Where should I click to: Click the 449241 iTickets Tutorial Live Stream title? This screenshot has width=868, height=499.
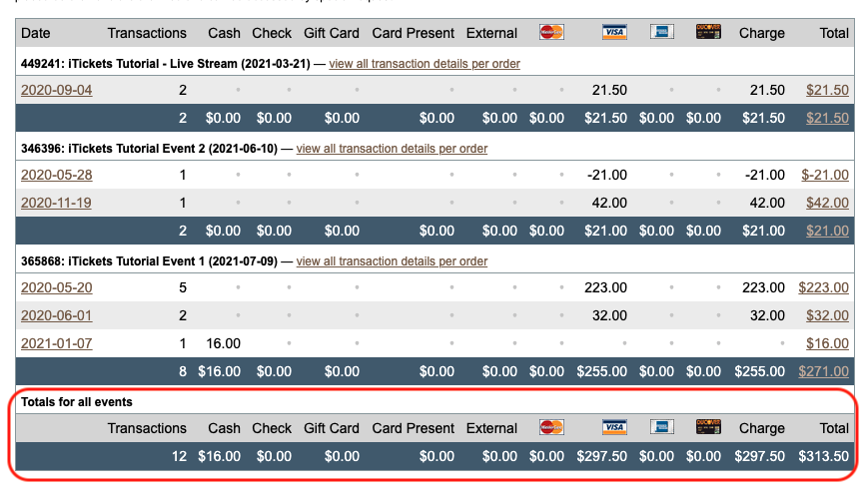point(166,64)
